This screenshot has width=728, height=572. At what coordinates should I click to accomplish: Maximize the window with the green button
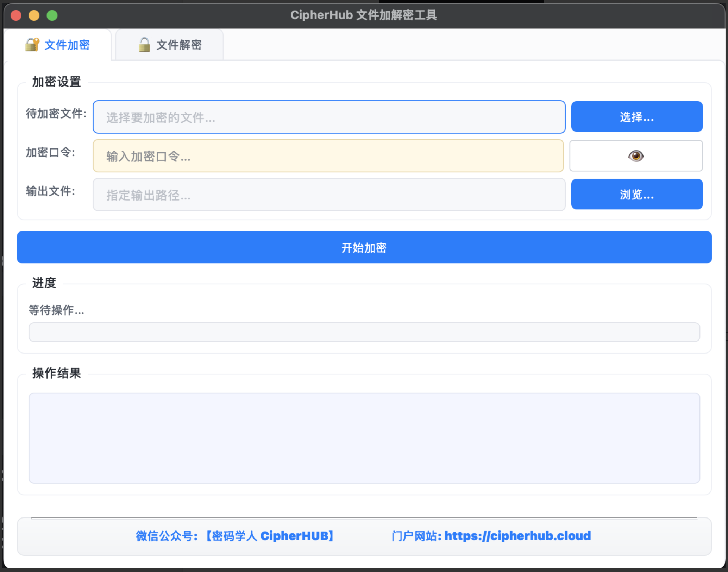tap(52, 15)
